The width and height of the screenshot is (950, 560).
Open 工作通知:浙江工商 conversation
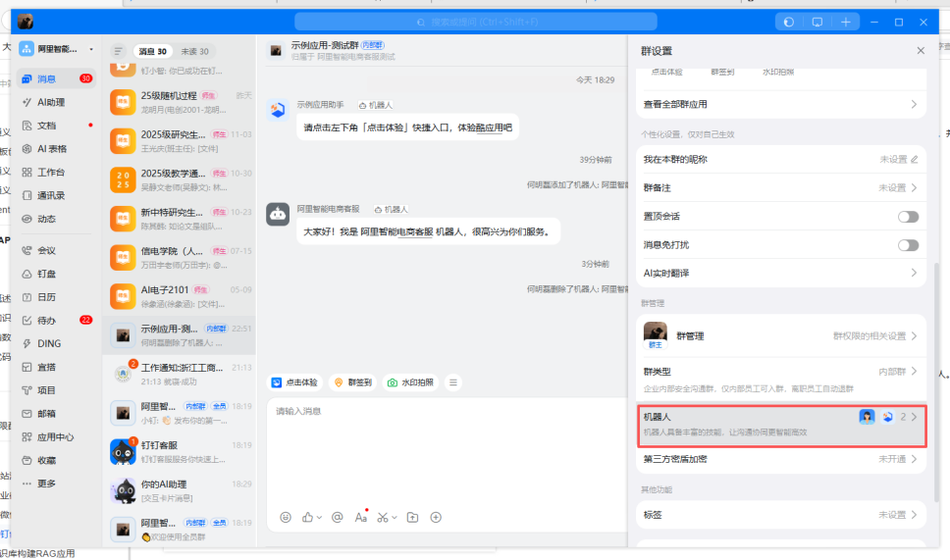click(180, 374)
